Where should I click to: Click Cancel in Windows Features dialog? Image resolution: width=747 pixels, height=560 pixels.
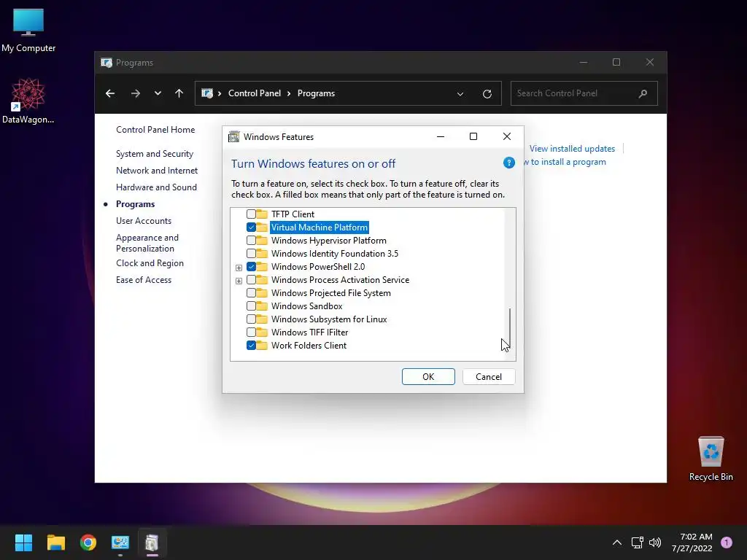(489, 377)
